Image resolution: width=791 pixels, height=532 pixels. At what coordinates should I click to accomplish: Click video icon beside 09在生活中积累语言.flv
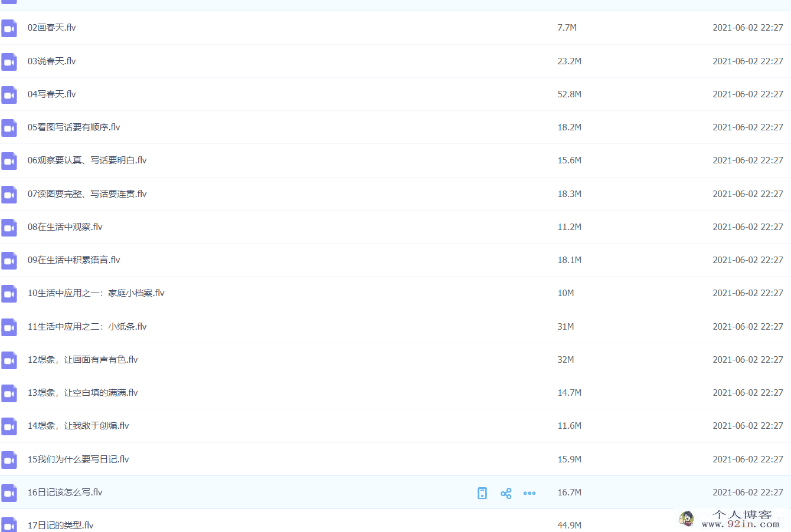click(x=9, y=261)
